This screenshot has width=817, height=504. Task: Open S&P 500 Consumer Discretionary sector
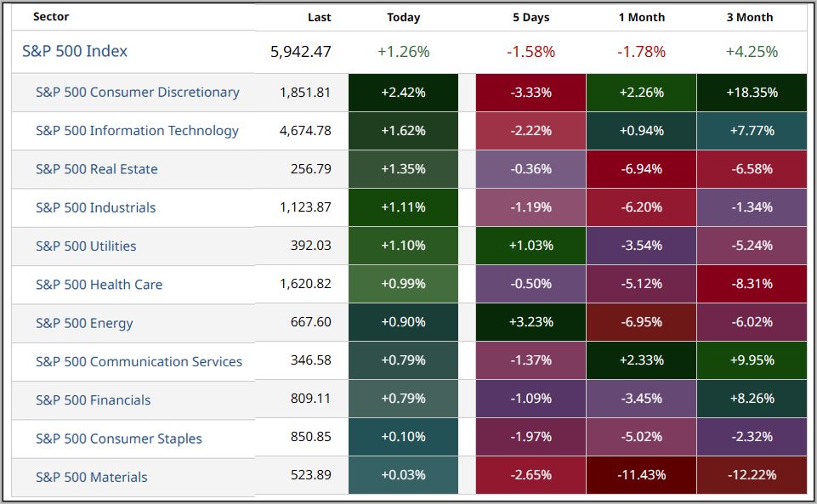pos(138,92)
